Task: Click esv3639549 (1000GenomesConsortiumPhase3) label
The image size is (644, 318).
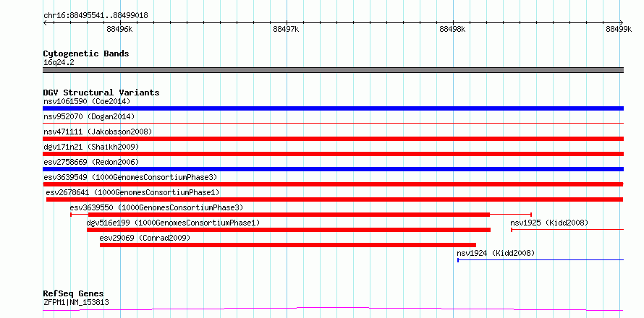Action: click(130, 177)
